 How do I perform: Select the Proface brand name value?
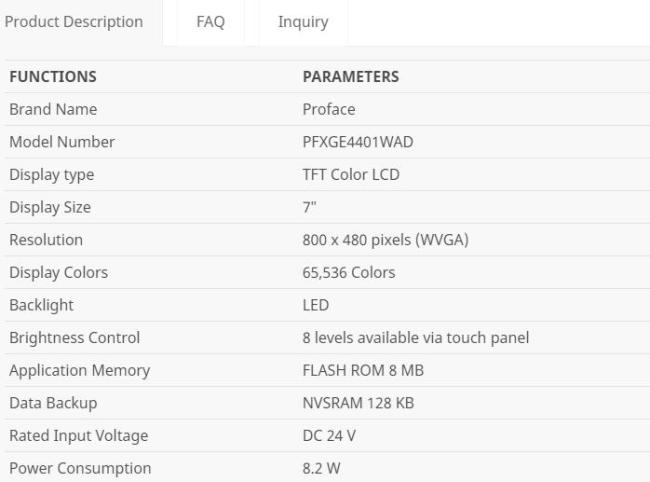pos(329,109)
